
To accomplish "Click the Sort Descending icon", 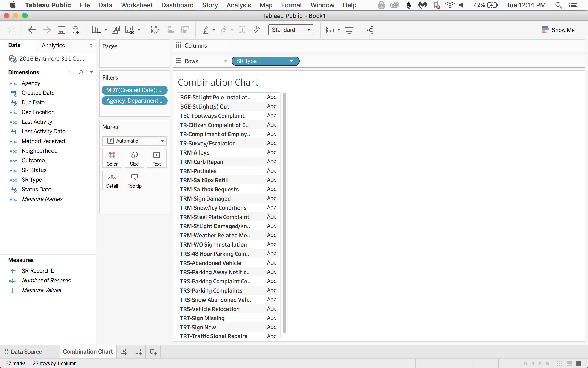I will pyautogui.click(x=185, y=30).
